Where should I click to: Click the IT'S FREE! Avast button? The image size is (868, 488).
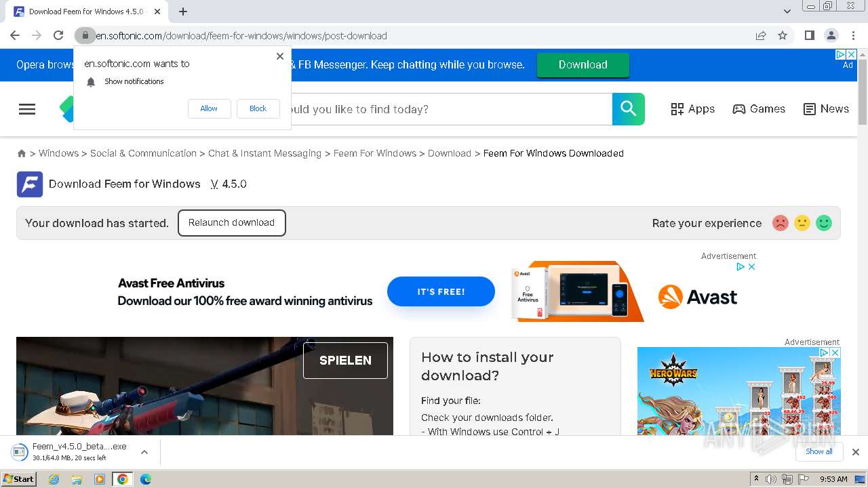tap(441, 291)
